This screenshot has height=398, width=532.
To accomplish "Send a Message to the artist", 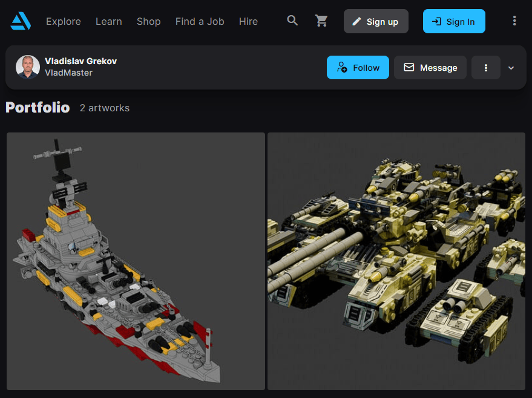I will pyautogui.click(x=430, y=68).
